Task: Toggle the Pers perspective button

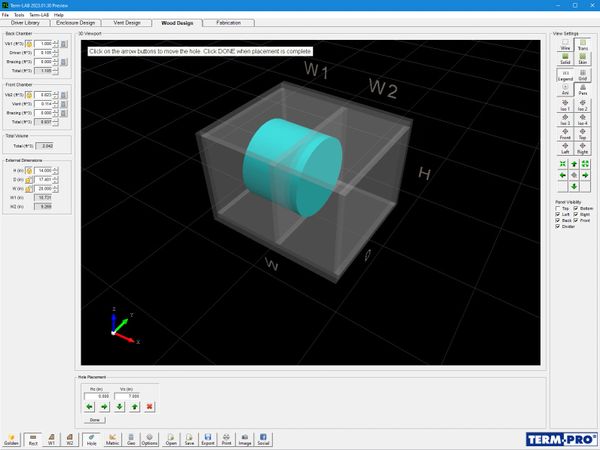Action: [582, 90]
